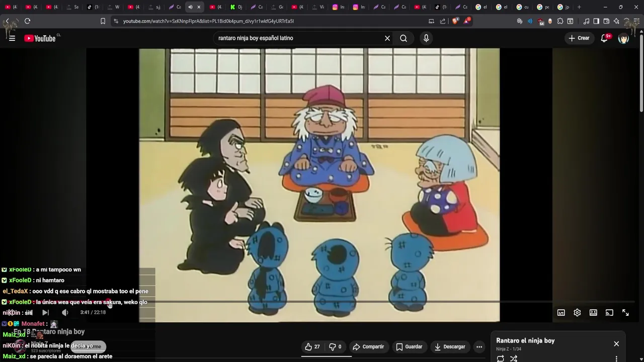Switch to theater mode view
Viewport: 644px width, 362px height.
click(593, 313)
